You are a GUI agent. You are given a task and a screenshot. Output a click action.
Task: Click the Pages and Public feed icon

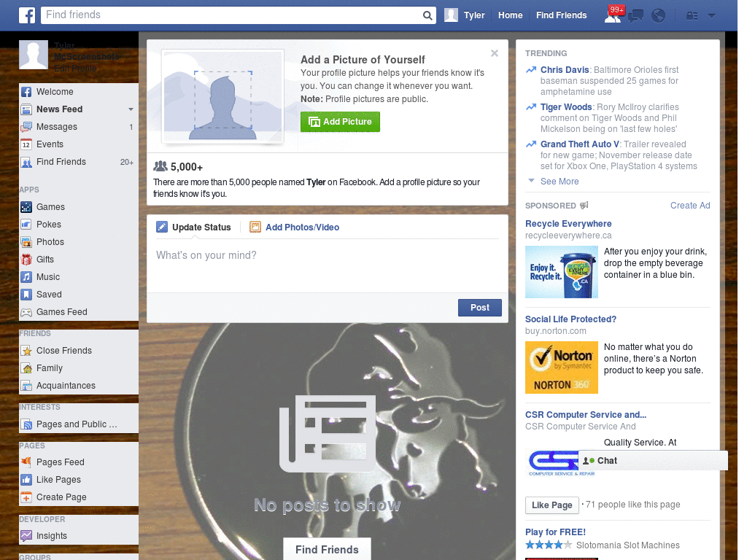(26, 424)
